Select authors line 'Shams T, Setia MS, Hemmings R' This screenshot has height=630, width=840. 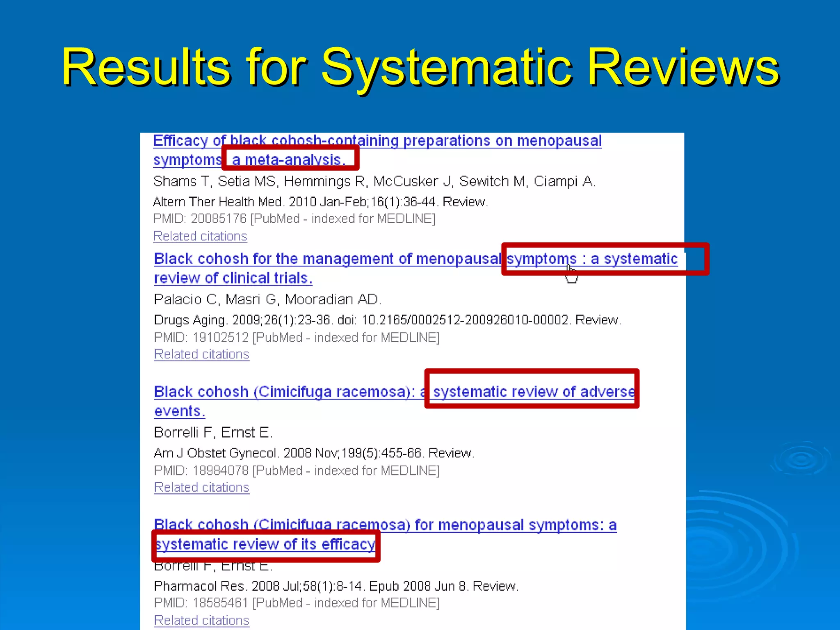point(374,181)
